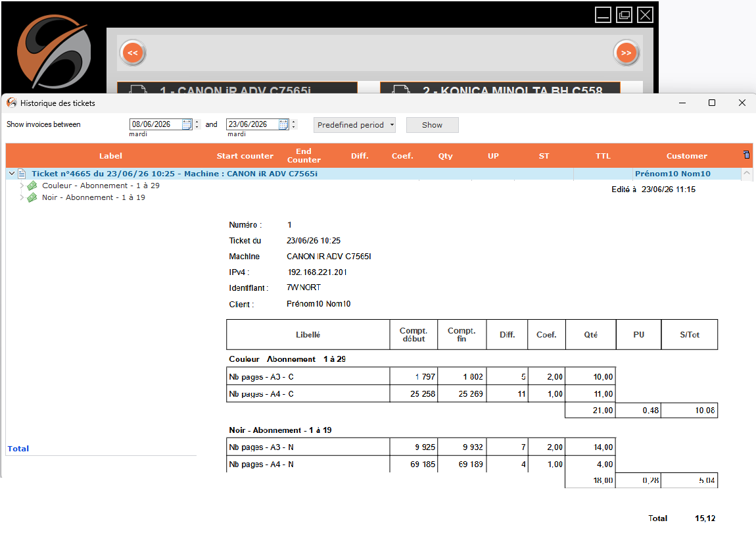
Task: Minimize the black background application window
Action: click(x=603, y=15)
